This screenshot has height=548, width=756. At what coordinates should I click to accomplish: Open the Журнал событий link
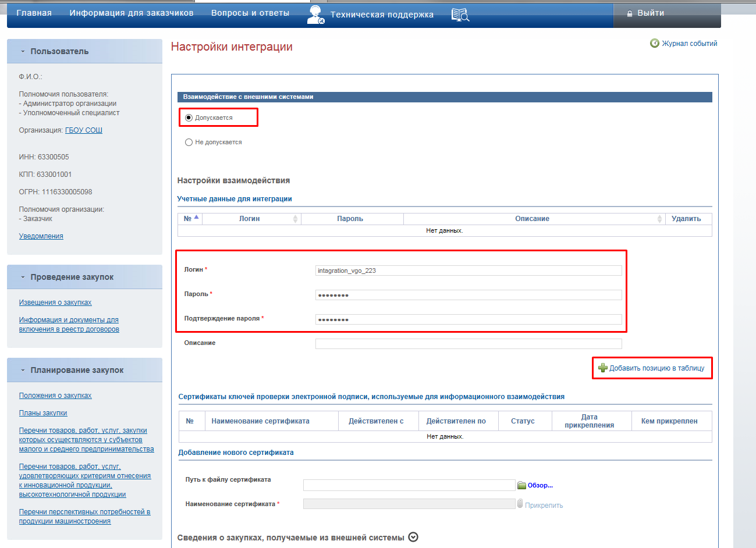click(690, 43)
